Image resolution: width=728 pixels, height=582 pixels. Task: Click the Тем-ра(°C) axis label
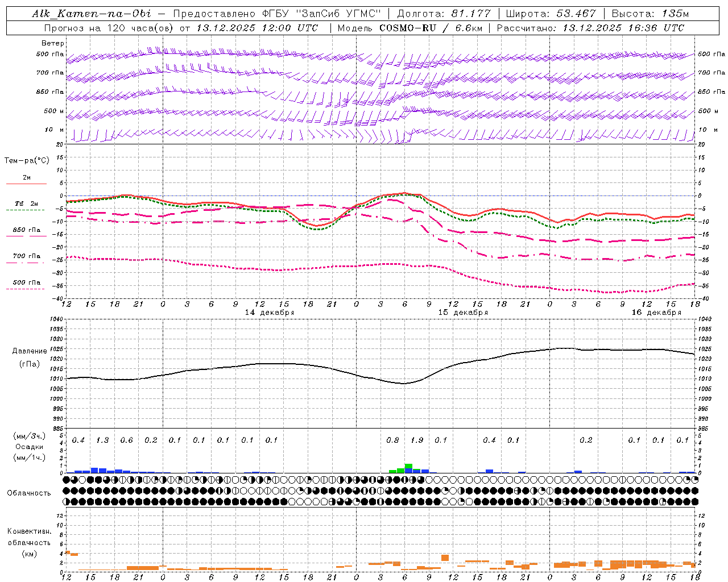click(x=27, y=161)
